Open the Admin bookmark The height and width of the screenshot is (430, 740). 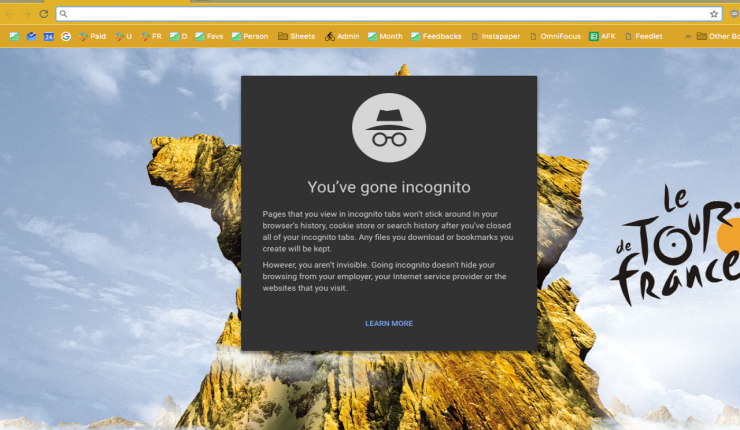point(341,36)
